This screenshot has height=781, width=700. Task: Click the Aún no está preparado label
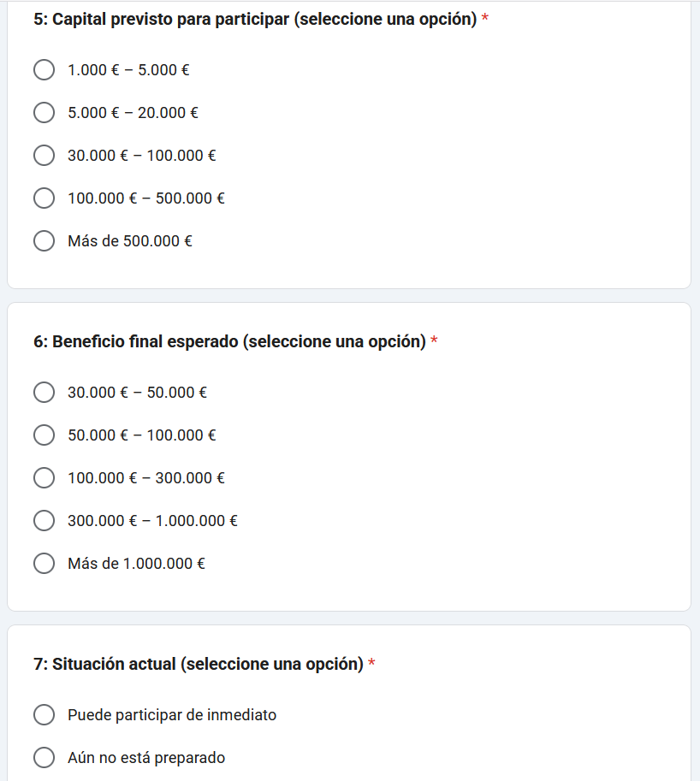click(x=146, y=758)
